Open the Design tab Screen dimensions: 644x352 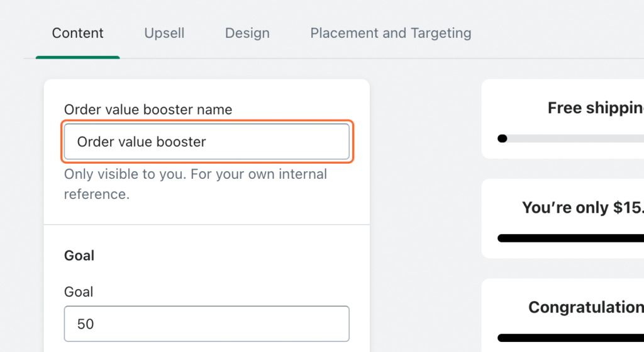tap(247, 33)
